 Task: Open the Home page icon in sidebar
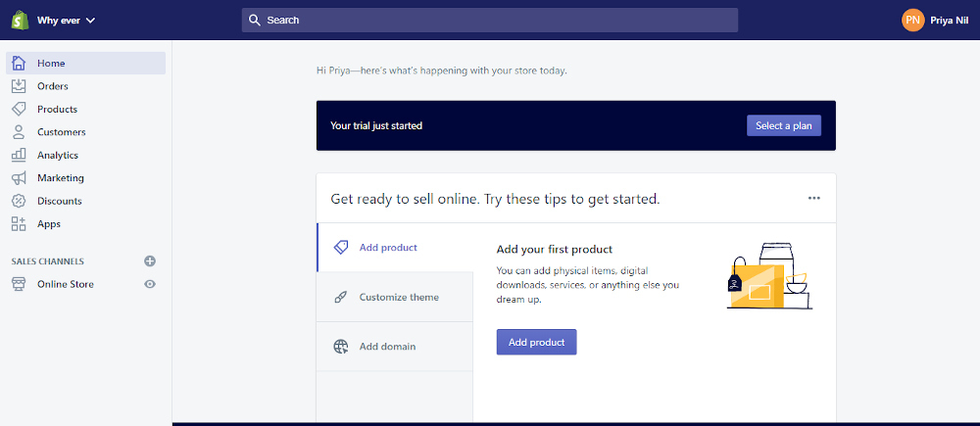[x=19, y=64]
